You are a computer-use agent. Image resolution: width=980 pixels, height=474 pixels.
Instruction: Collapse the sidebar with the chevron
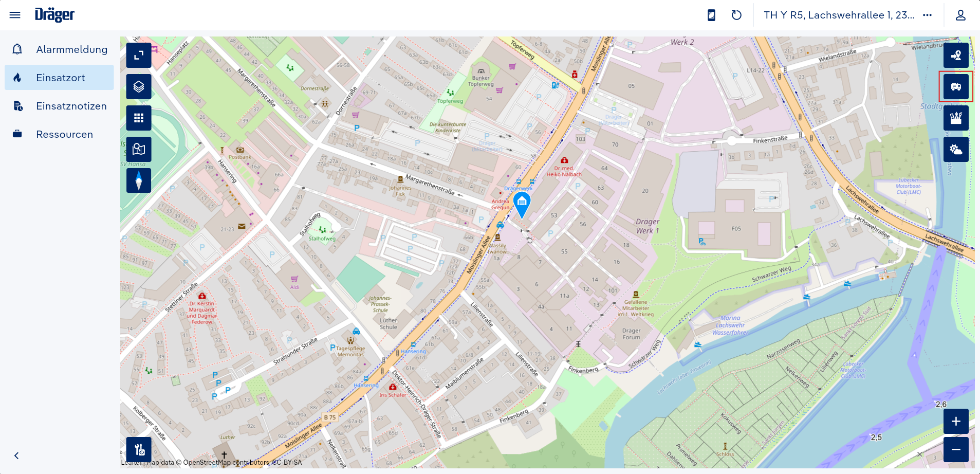pos(16,455)
